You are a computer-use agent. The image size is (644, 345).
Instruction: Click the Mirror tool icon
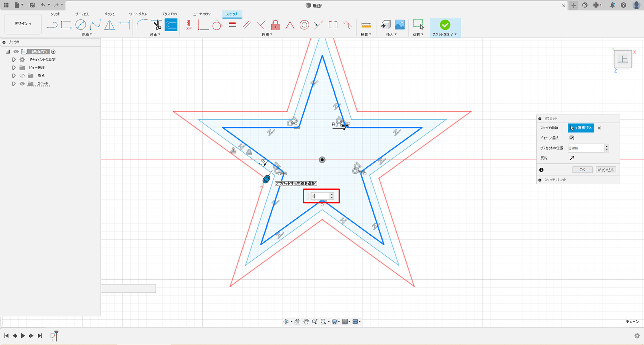click(x=110, y=25)
